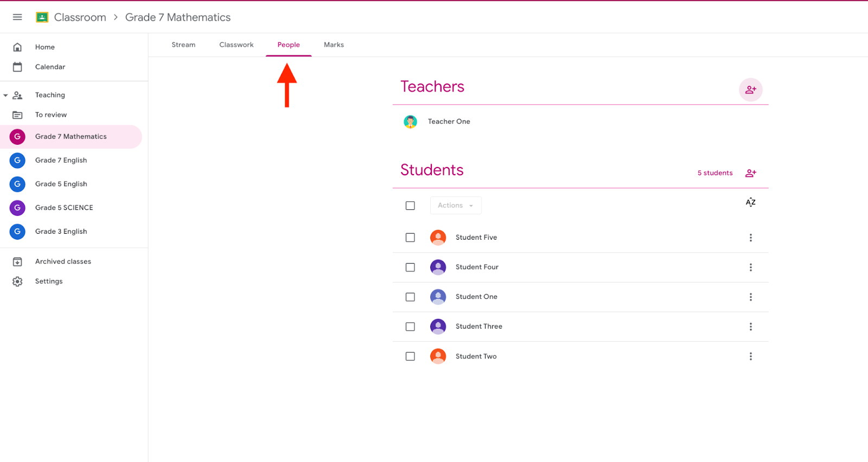This screenshot has width=868, height=462.
Task: Click Student Three's avatar
Action: point(438,326)
